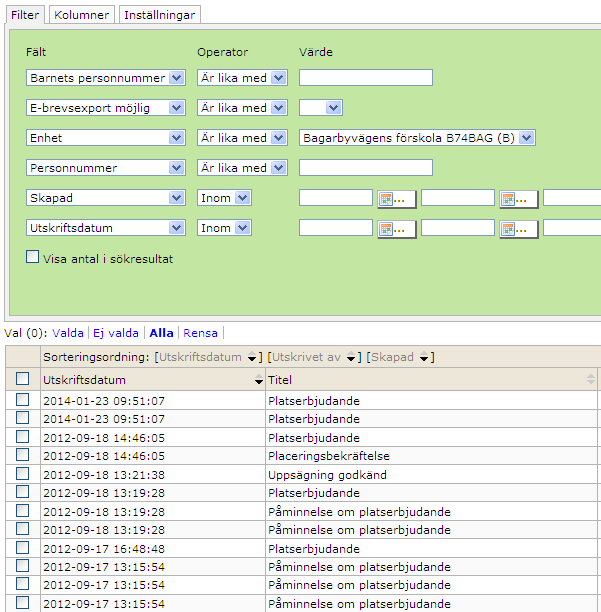Enable Visa antal i sökresultat checkbox

32,257
